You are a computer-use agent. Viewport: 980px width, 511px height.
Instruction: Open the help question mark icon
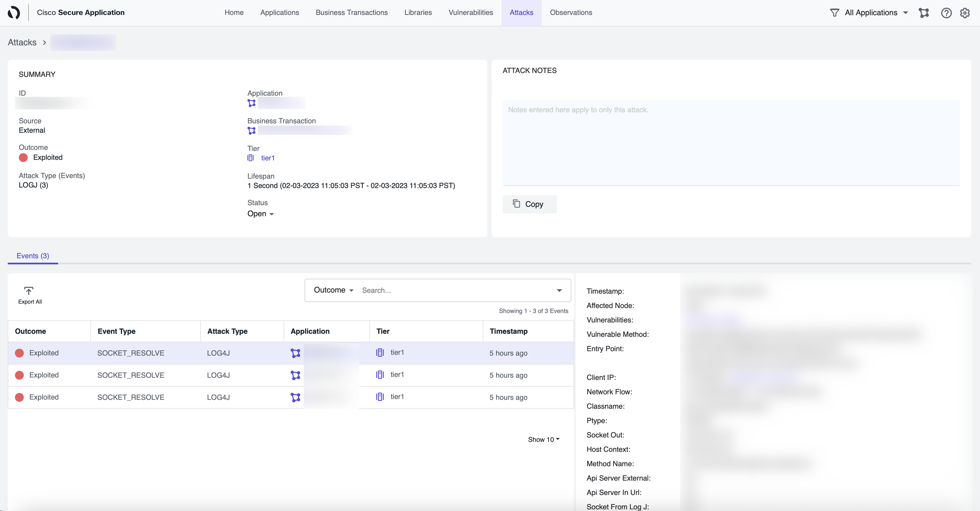coord(946,12)
